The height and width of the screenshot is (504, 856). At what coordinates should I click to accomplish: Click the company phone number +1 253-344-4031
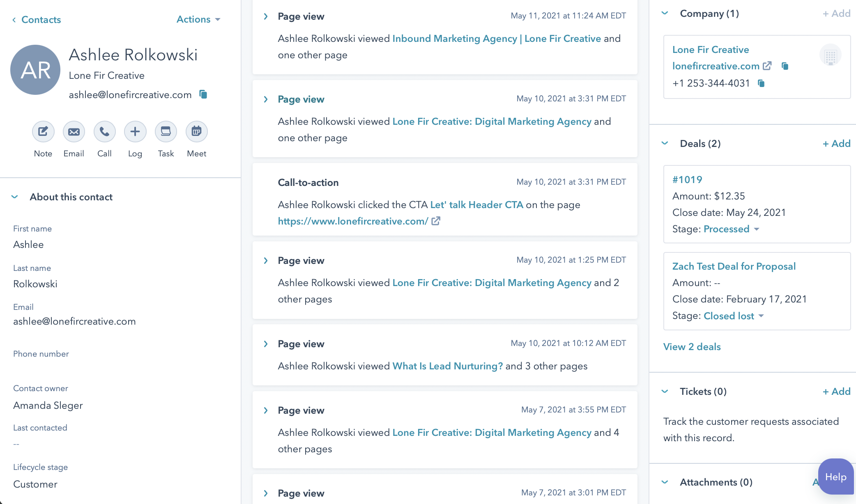click(711, 83)
